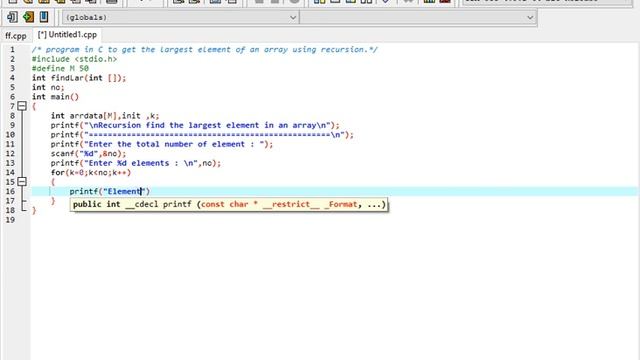
Task: Open the (globals) class dropdown
Action: click(x=180, y=18)
